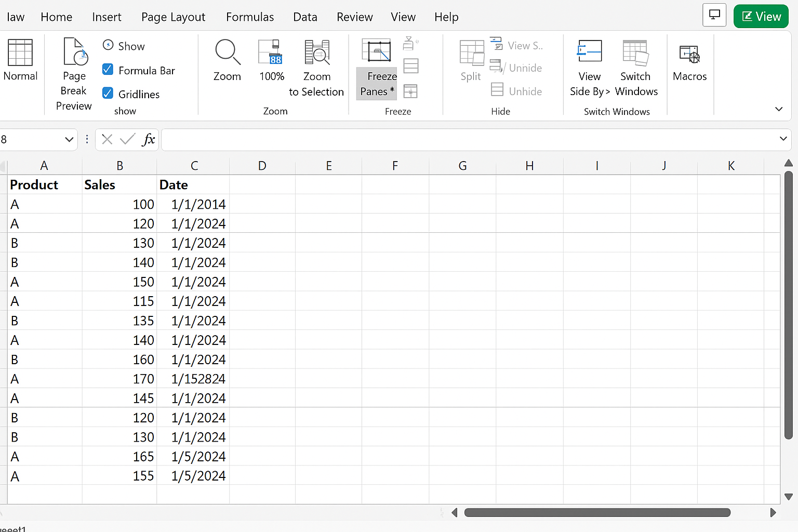This screenshot has width=798, height=532.
Task: Select the sales value 165
Action: [119, 456]
